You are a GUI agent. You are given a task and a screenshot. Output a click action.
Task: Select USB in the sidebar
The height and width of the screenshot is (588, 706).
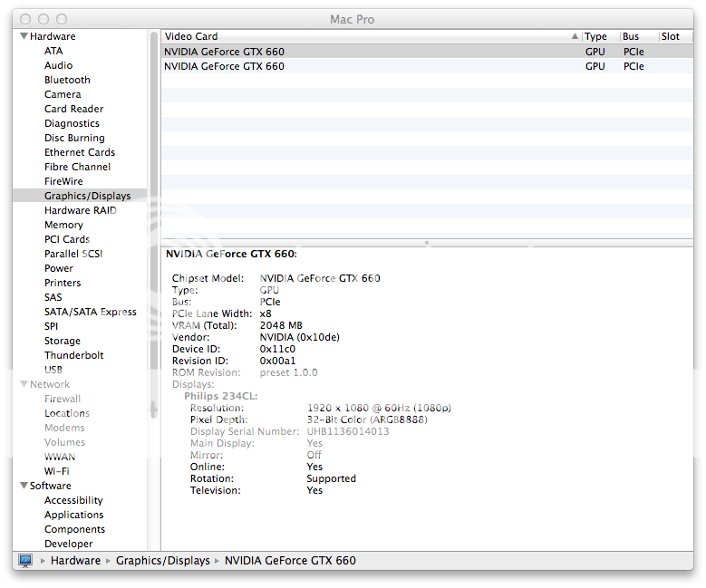tap(53, 370)
